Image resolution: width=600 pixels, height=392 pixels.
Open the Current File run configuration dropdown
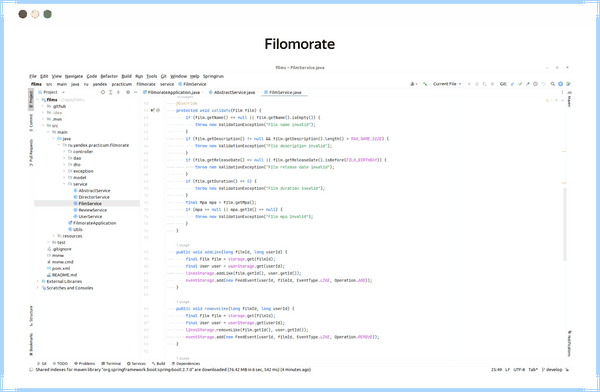(447, 84)
